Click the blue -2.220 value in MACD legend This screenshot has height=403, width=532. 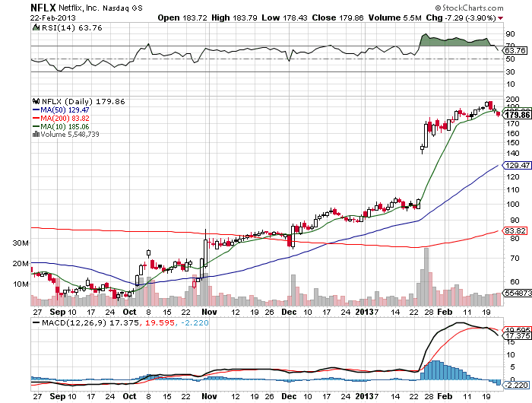(x=195, y=322)
